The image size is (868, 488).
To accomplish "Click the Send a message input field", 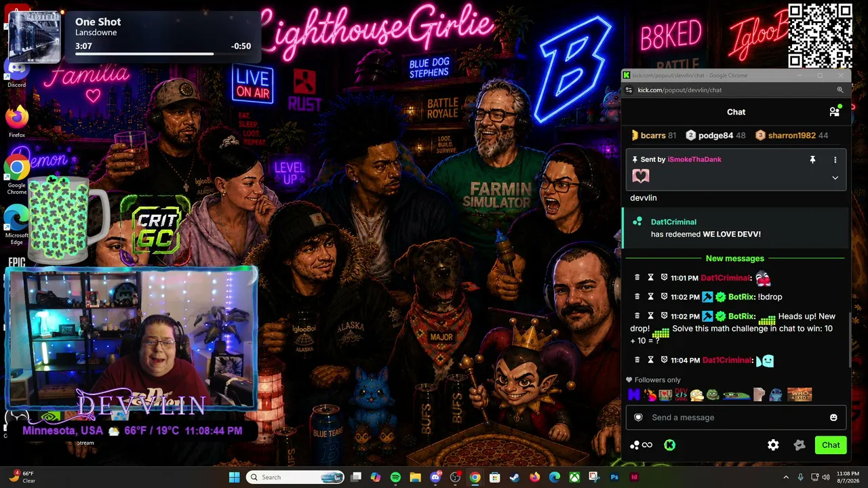I will pyautogui.click(x=736, y=418).
